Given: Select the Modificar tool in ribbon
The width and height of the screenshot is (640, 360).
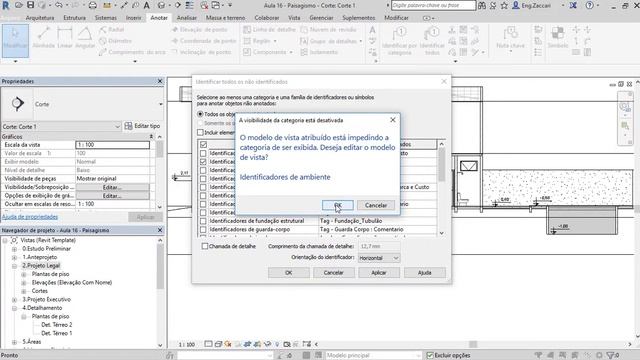Looking at the screenshot, I should pyautogui.click(x=16, y=40).
